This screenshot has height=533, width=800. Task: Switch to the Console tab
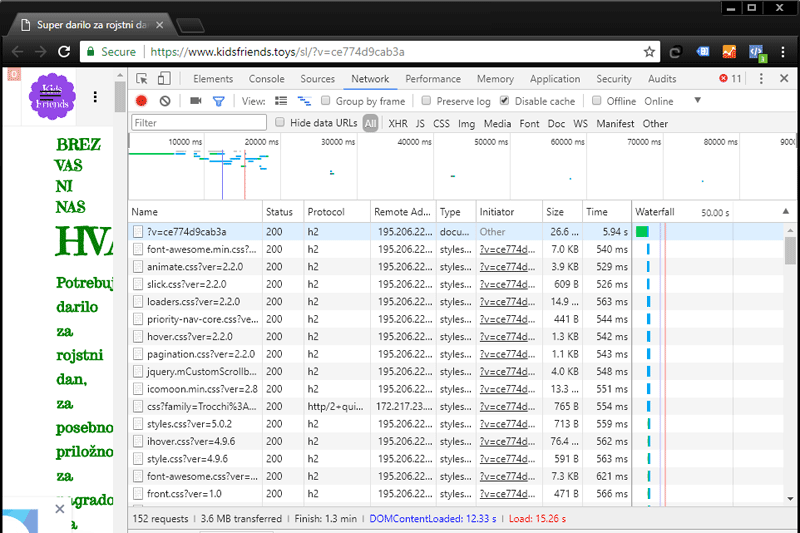tap(266, 79)
